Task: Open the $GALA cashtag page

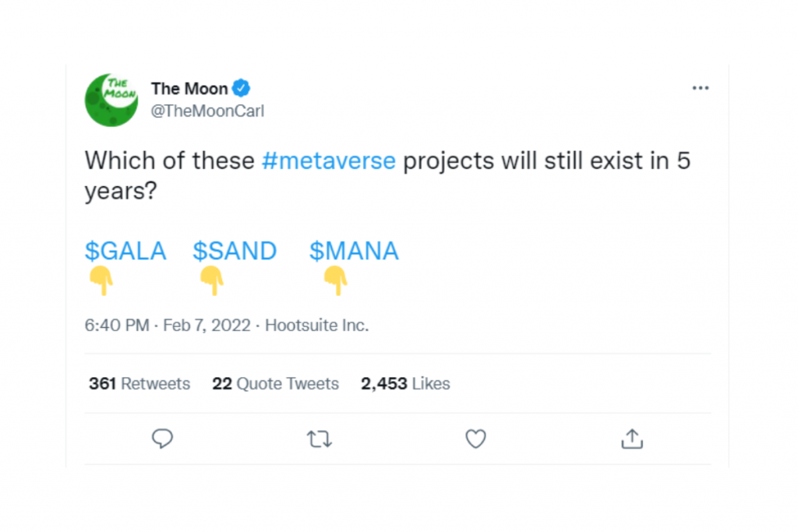Action: tap(125, 251)
